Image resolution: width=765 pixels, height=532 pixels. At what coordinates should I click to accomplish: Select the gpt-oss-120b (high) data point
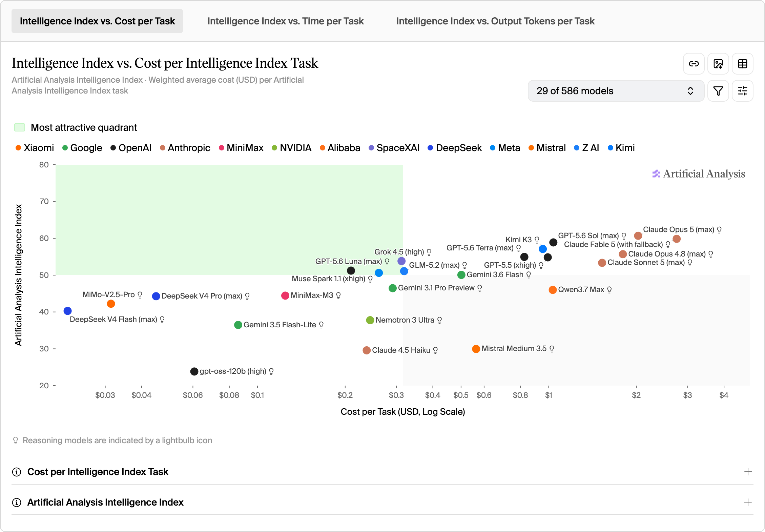(194, 371)
